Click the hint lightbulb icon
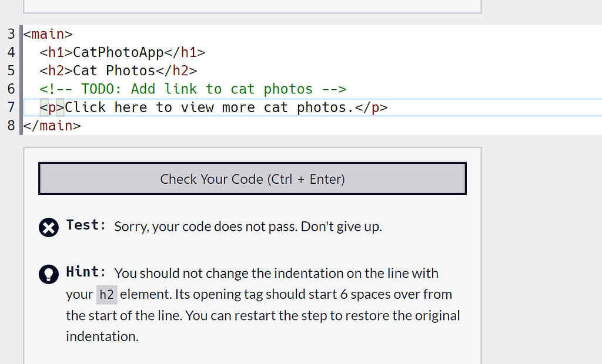 tap(49, 274)
